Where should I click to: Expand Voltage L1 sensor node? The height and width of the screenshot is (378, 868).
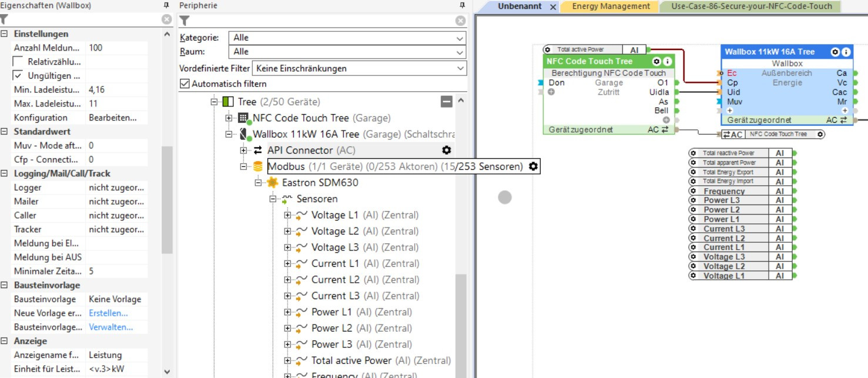(287, 215)
